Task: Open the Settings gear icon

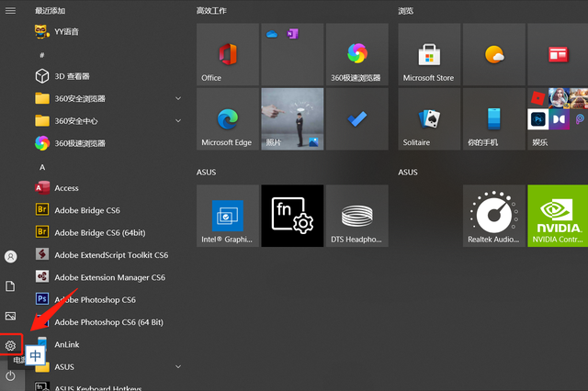Action: (x=11, y=345)
